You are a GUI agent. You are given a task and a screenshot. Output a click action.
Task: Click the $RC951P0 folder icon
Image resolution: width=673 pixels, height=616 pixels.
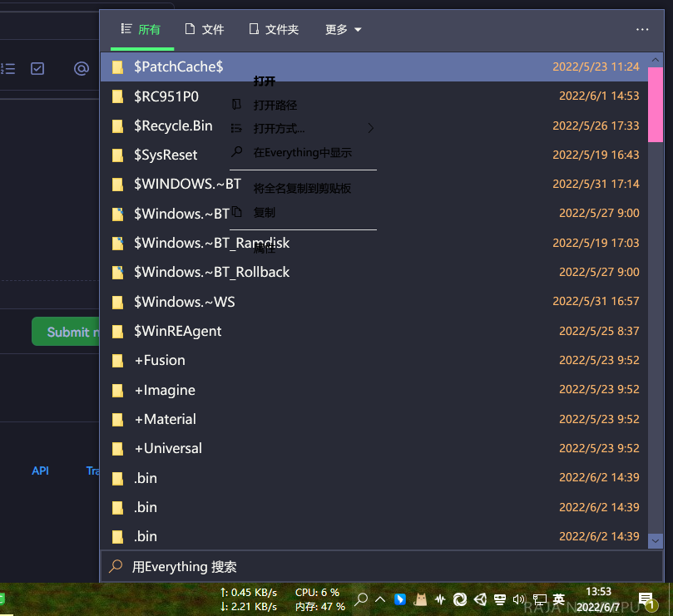[117, 96]
